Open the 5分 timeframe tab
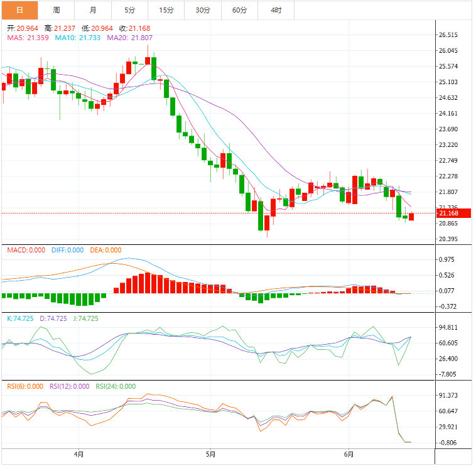Screen dimensions: 476x471 pos(129,10)
